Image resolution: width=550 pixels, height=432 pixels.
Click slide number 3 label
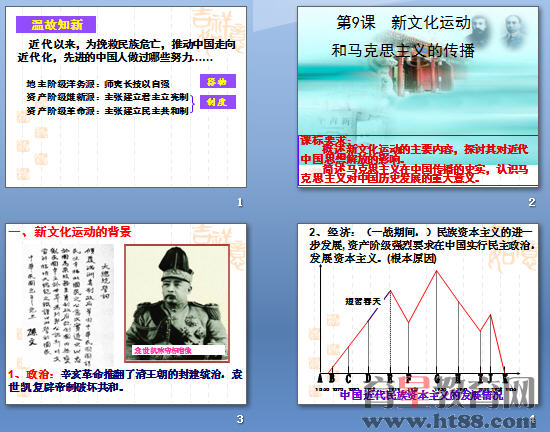(240, 419)
